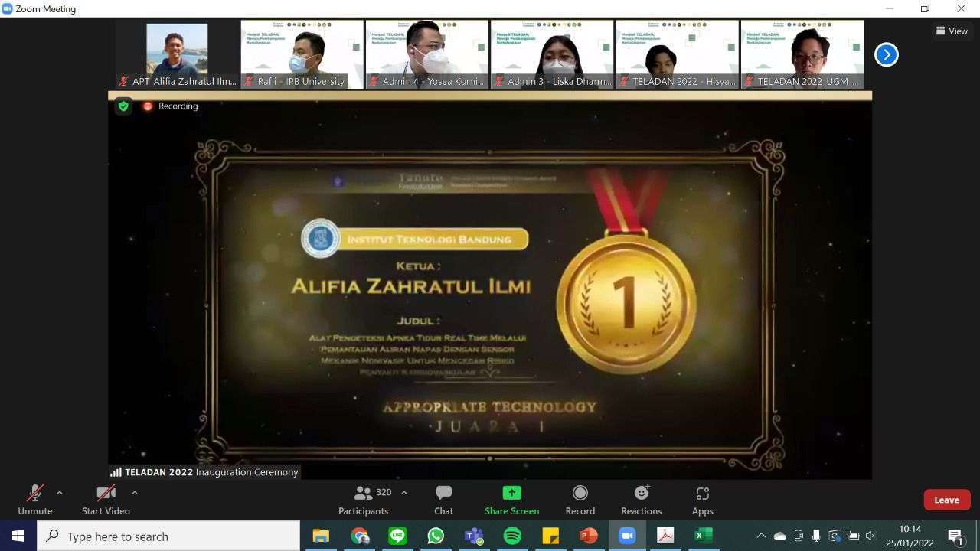Viewport: 980px width, 551px height.
Task: Click the battery status tray icon
Action: pos(853,536)
